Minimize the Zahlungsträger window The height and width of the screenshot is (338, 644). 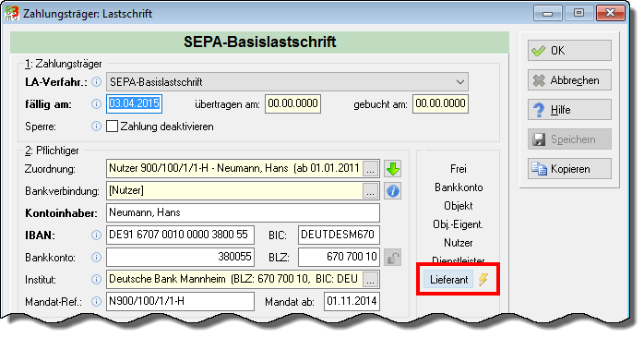coord(547,13)
